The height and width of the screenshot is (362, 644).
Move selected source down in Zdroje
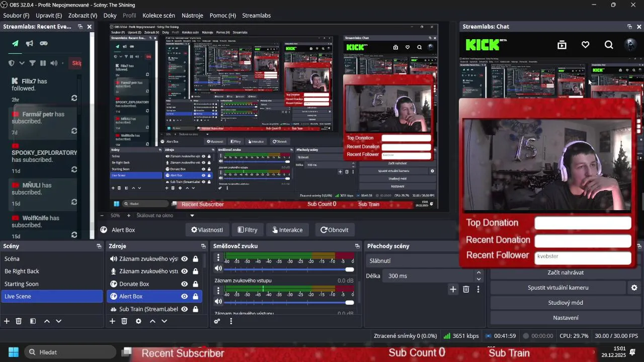pos(164,321)
